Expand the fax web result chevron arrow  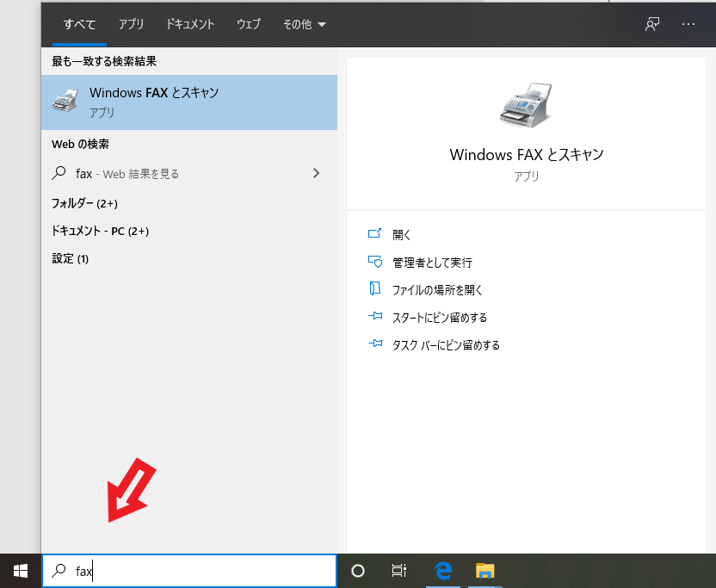(x=316, y=173)
